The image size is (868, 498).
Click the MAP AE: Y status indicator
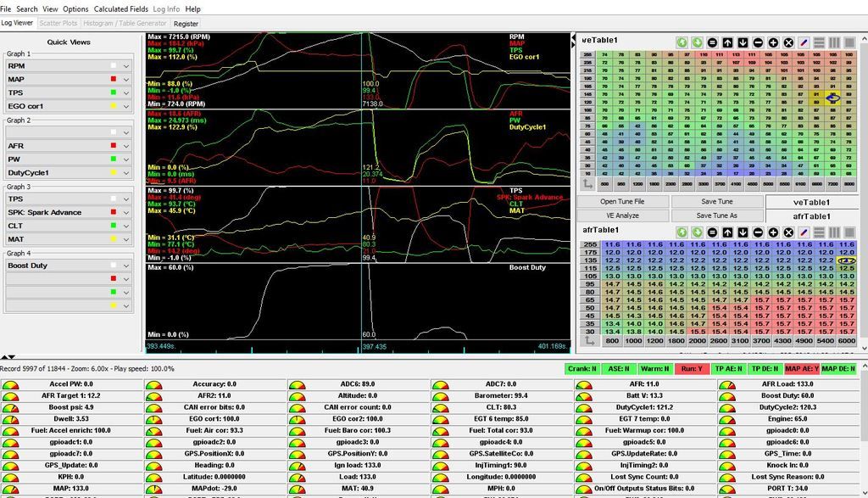802,368
